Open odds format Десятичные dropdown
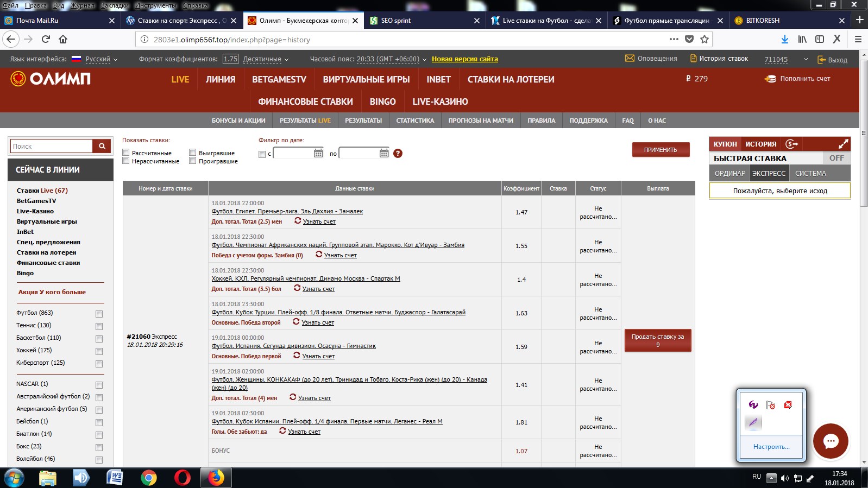 (266, 59)
